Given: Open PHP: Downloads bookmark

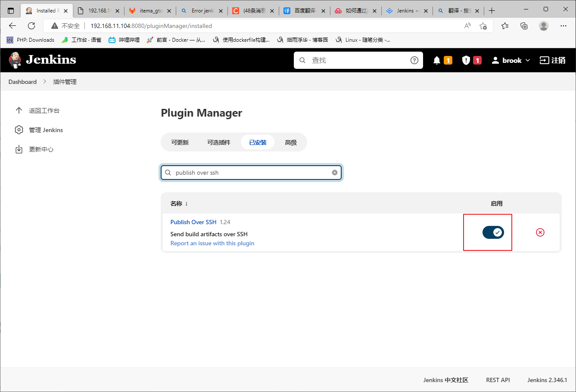Looking at the screenshot, I should click(x=30, y=40).
